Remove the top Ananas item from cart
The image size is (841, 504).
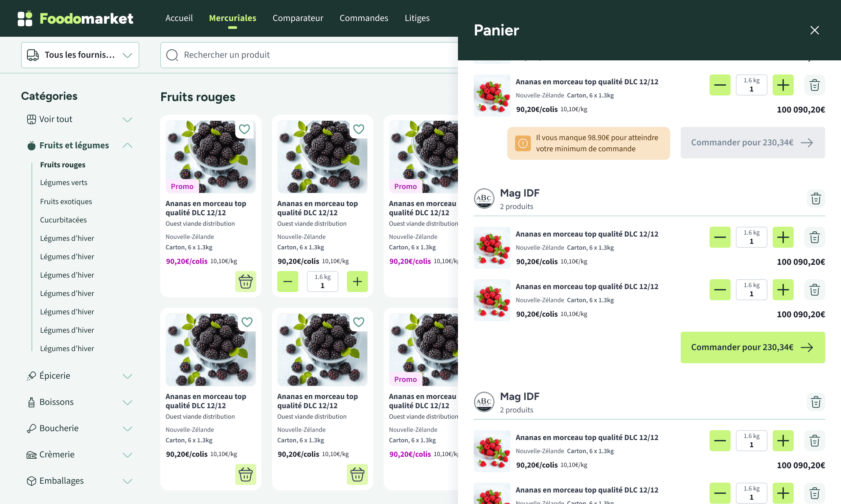pyautogui.click(x=814, y=85)
